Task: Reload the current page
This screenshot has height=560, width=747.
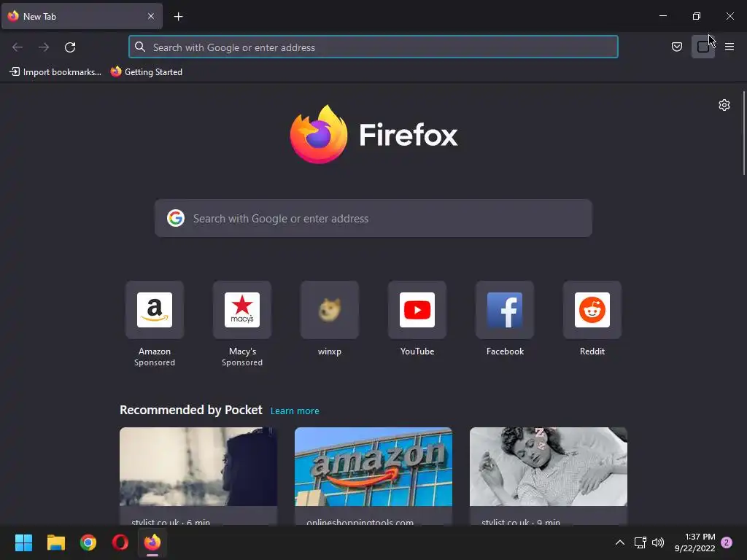Action: coord(70,47)
